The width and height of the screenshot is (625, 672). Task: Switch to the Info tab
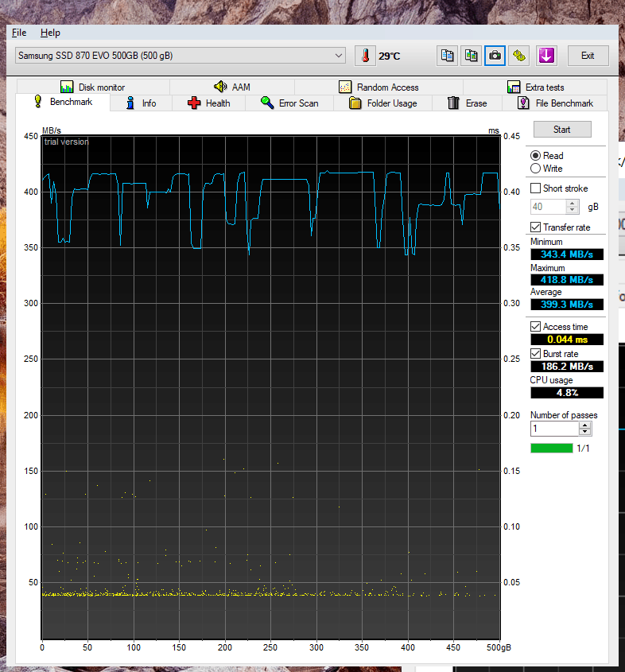click(x=141, y=103)
